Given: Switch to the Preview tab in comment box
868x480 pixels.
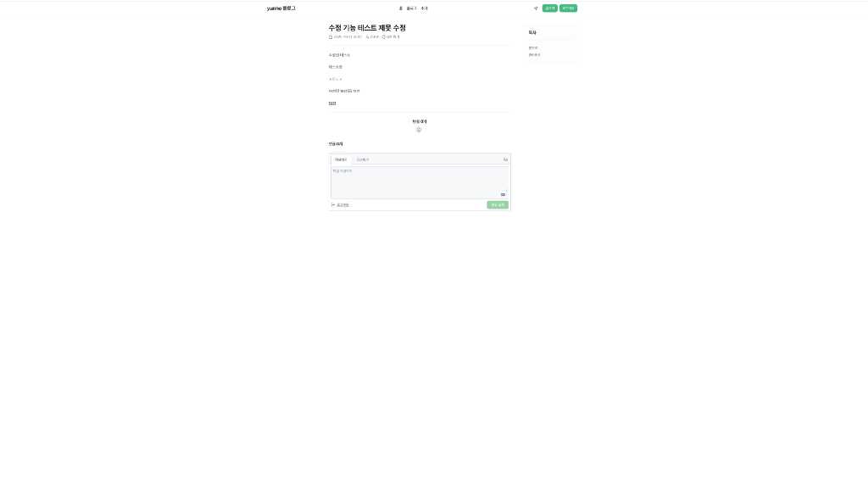Looking at the screenshot, I should 363,159.
